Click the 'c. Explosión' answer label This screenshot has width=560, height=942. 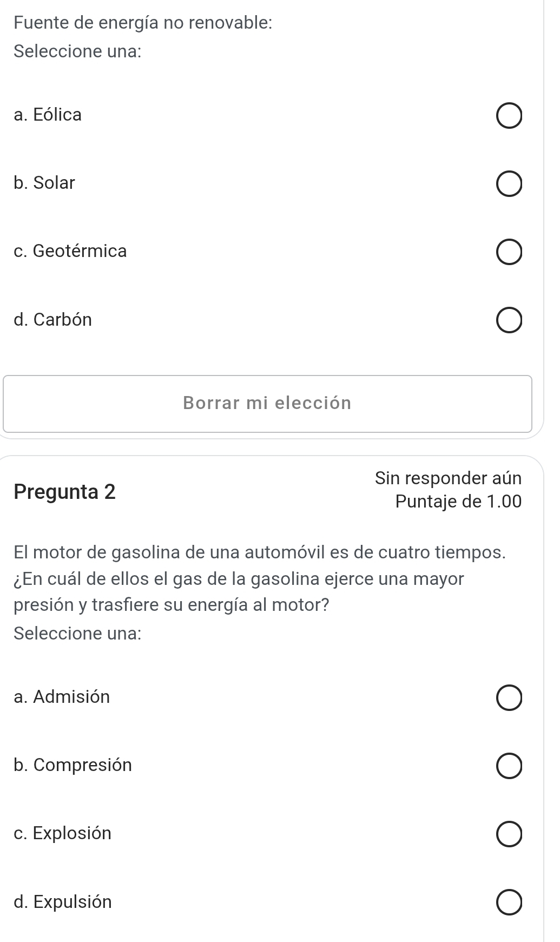[x=63, y=833]
